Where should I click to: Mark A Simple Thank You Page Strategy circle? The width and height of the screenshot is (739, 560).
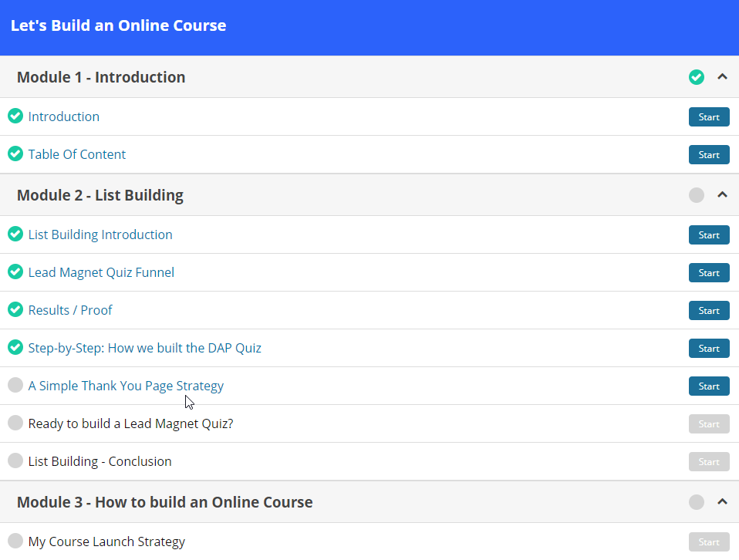(15, 386)
